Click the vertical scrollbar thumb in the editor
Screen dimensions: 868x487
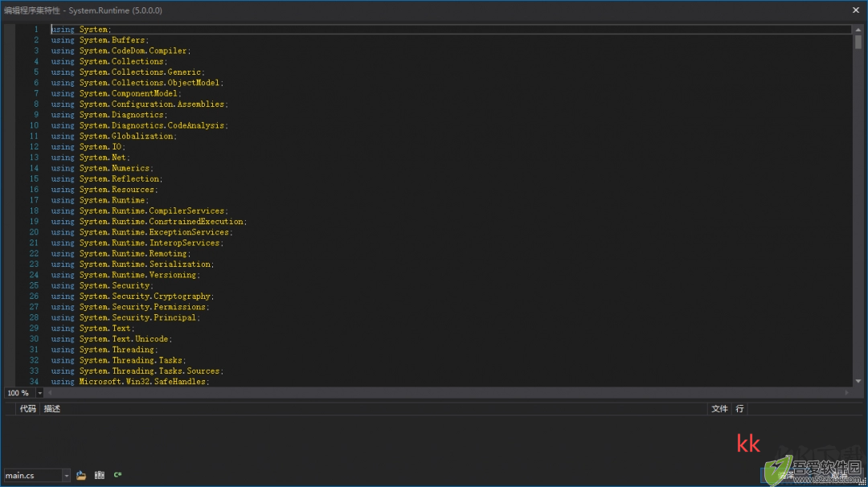coord(858,42)
